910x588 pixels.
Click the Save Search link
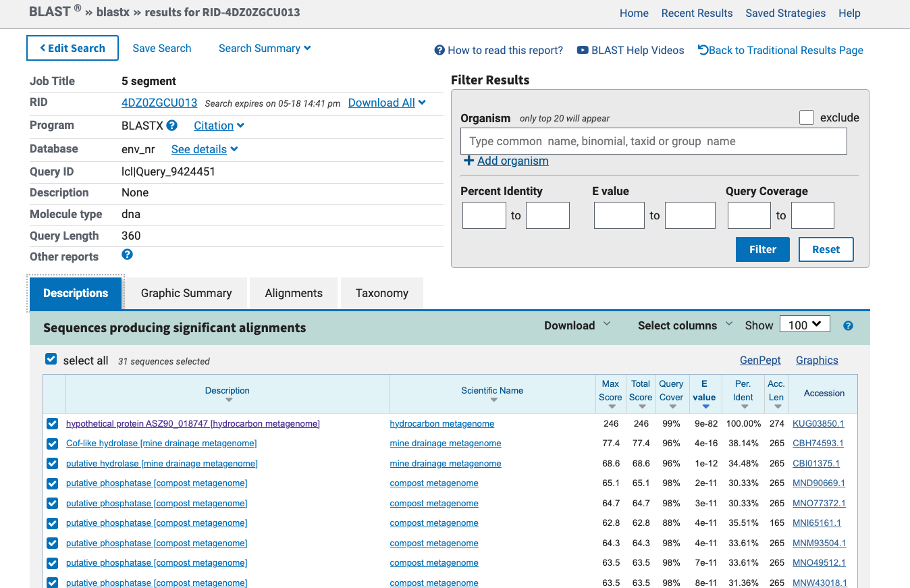[x=162, y=48]
